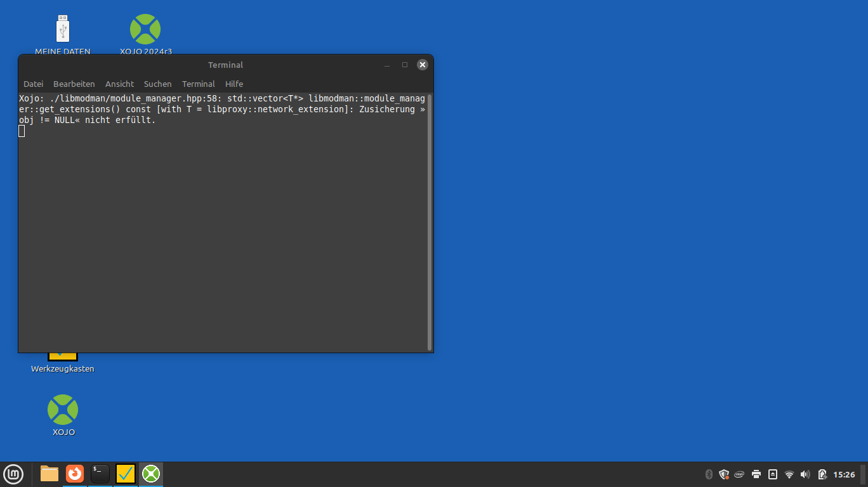Open the Datei menu in Terminal
This screenshot has width=868, height=487.
33,84
